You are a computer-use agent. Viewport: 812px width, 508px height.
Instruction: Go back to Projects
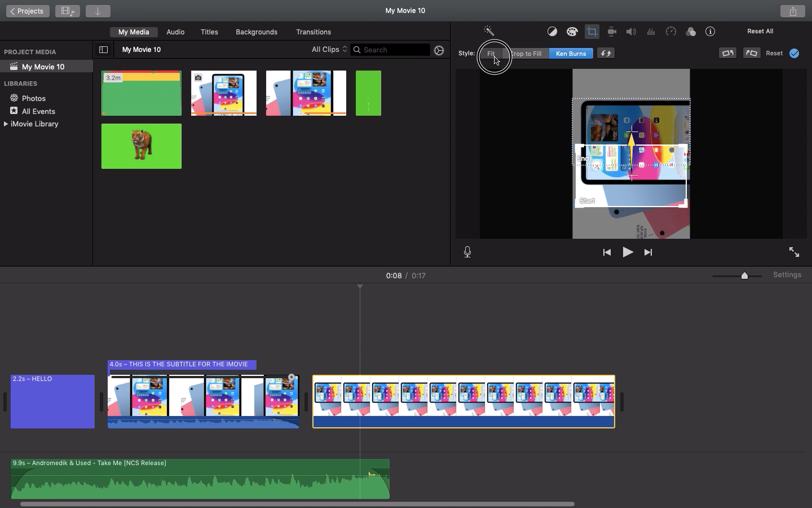(x=27, y=11)
